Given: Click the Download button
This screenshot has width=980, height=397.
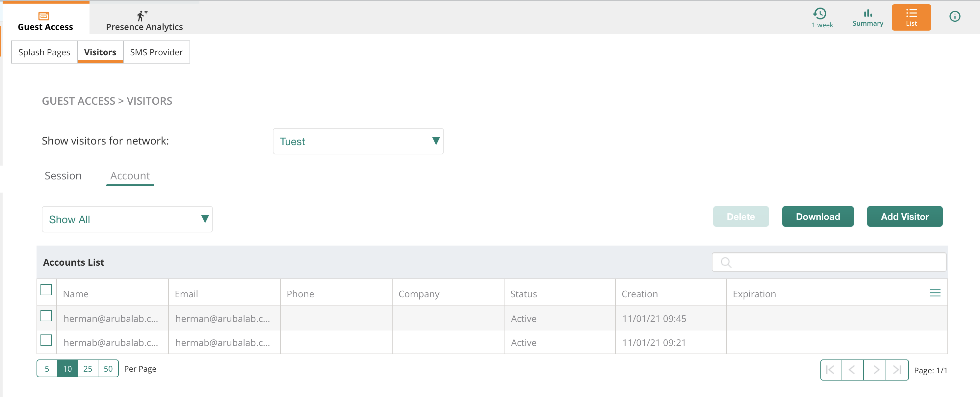Looking at the screenshot, I should tap(817, 217).
